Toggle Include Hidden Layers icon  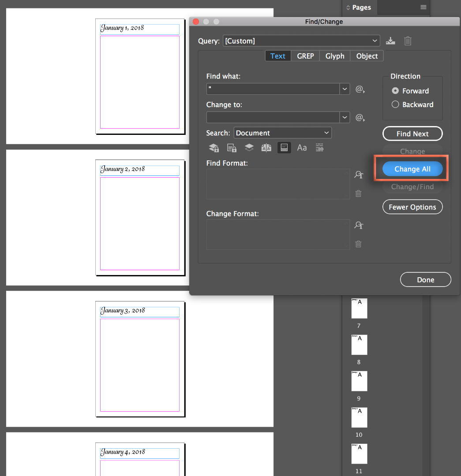249,148
